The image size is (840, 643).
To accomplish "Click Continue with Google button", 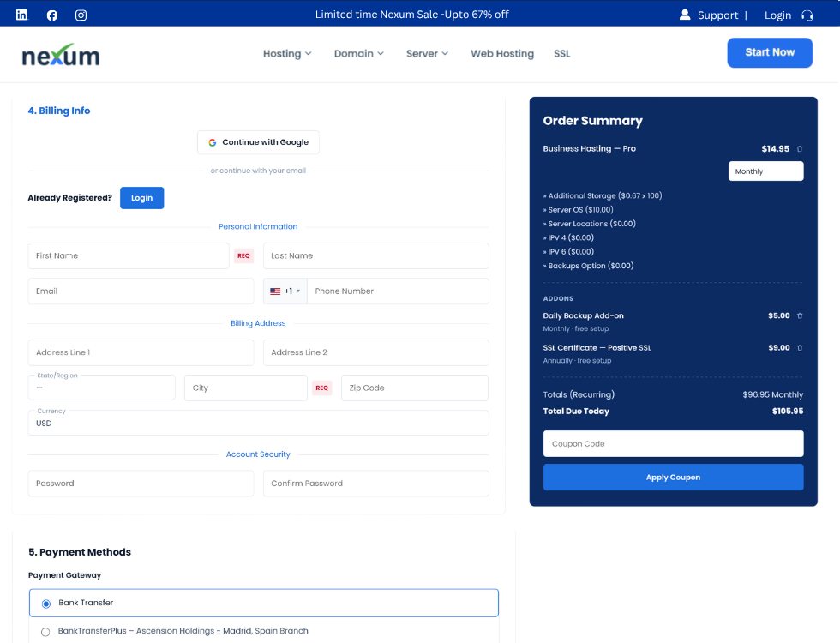I will coord(258,142).
